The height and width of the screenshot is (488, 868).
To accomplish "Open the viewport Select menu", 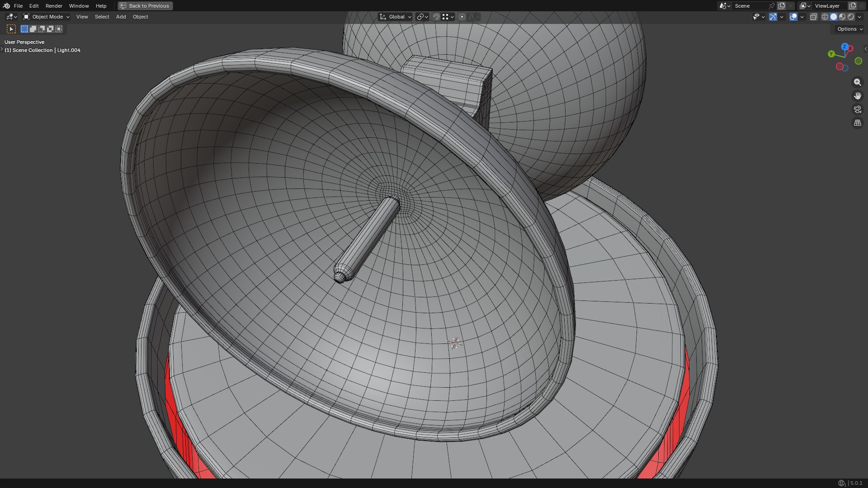I will pos(102,17).
